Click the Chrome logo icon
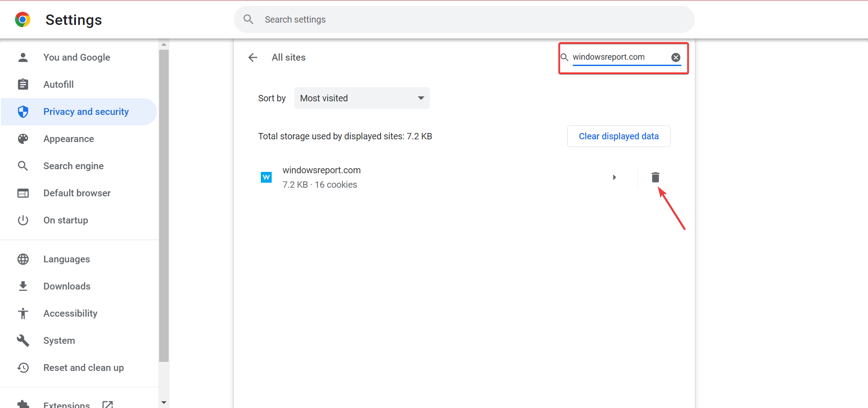868x408 pixels. click(x=23, y=19)
